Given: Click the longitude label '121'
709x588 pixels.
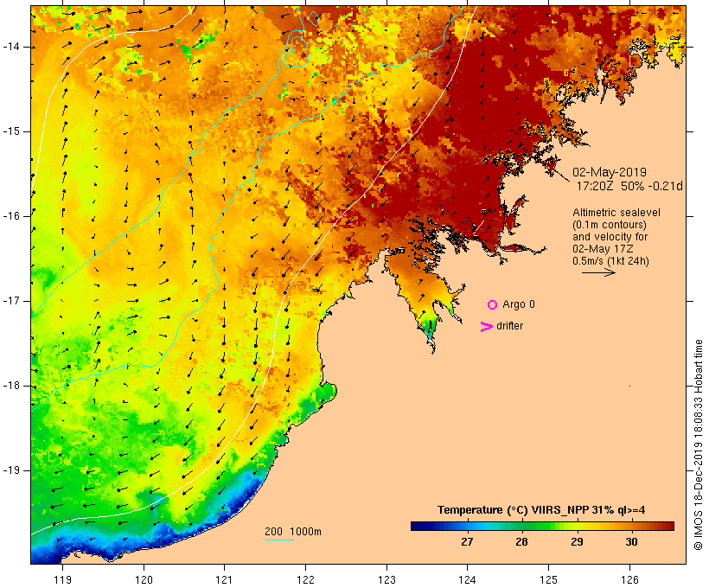Looking at the screenshot, I should point(224,579).
